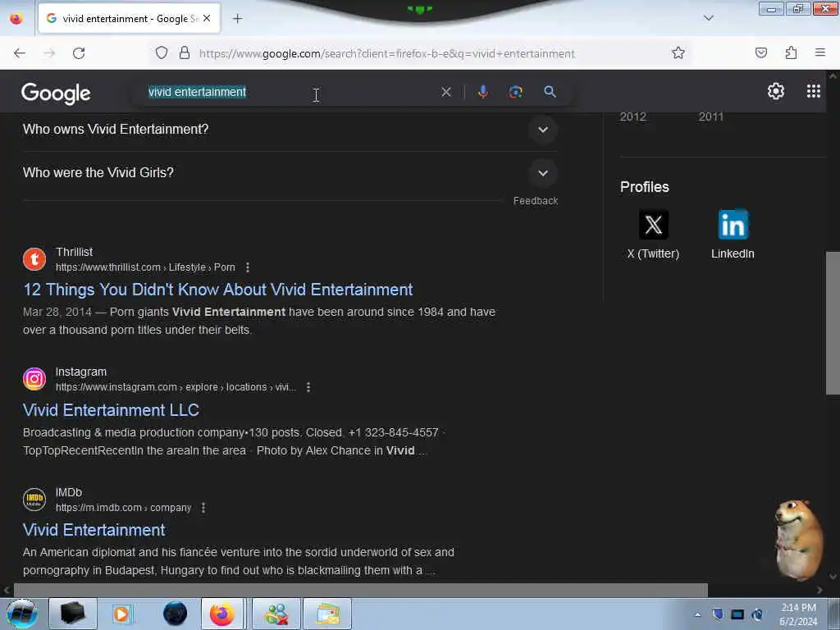
Task: Click the forward navigation arrow
Action: click(49, 53)
